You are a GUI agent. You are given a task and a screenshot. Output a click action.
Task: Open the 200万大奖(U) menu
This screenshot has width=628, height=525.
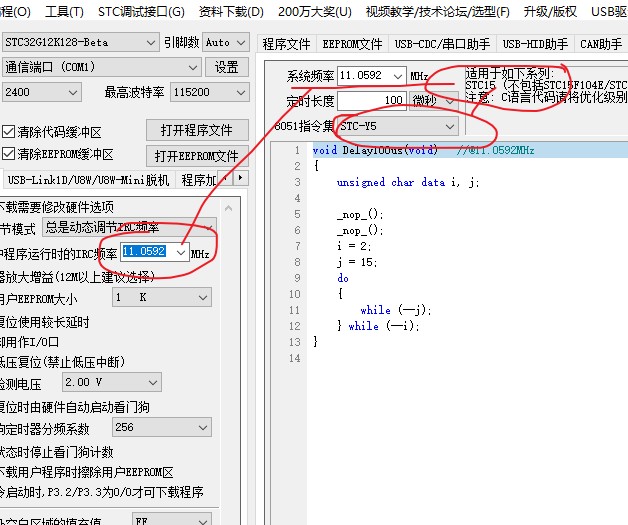314,12
